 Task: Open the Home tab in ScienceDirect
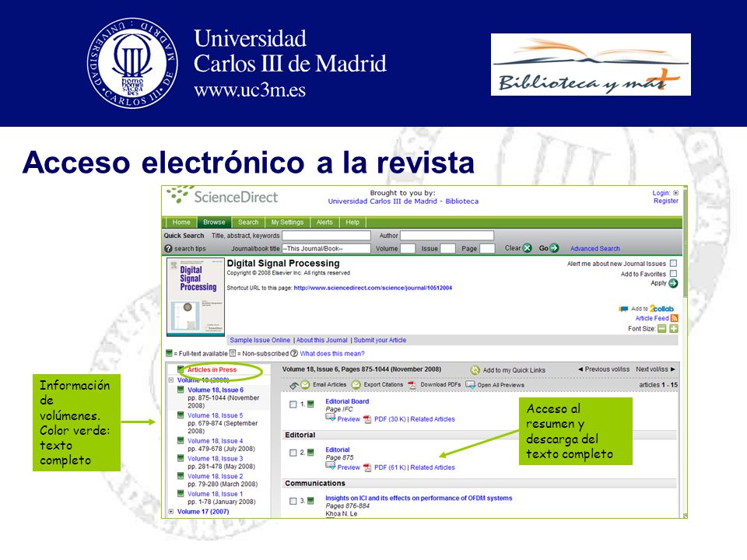tap(181, 222)
